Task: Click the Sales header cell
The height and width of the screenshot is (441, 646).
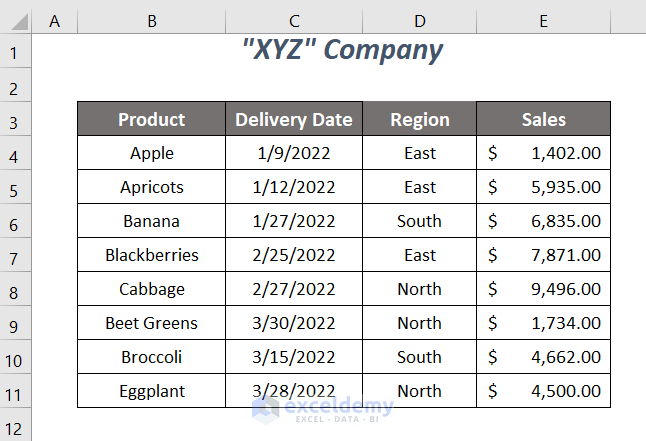Action: [543, 120]
